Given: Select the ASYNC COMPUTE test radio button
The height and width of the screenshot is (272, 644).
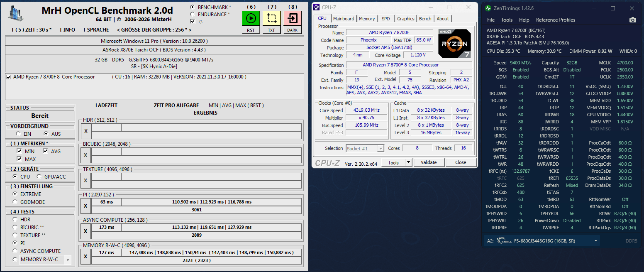Looking at the screenshot, I should click(15, 251).
